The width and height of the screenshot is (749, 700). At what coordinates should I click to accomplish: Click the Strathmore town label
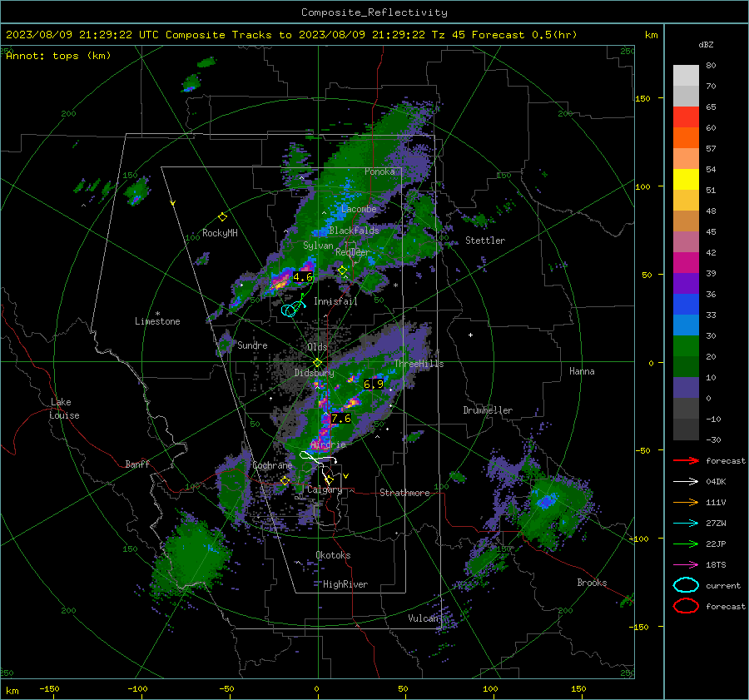pyautogui.click(x=404, y=493)
